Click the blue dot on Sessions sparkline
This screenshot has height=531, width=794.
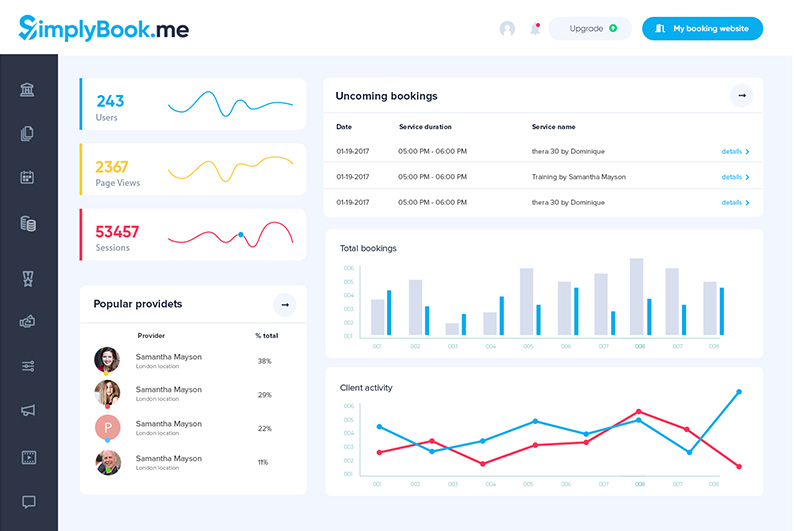coord(241,235)
